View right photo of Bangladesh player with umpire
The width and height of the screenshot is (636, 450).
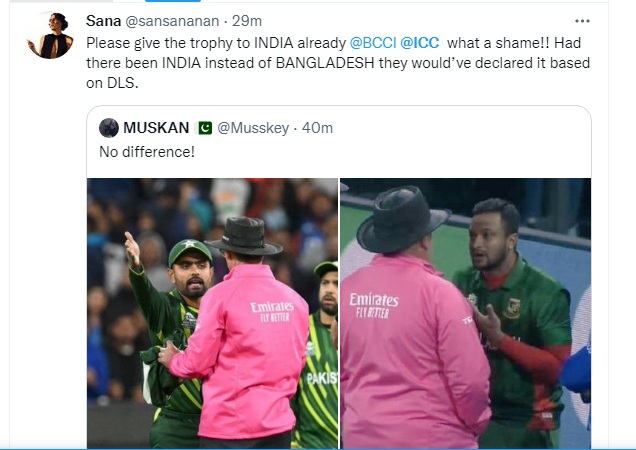pyautogui.click(x=465, y=313)
